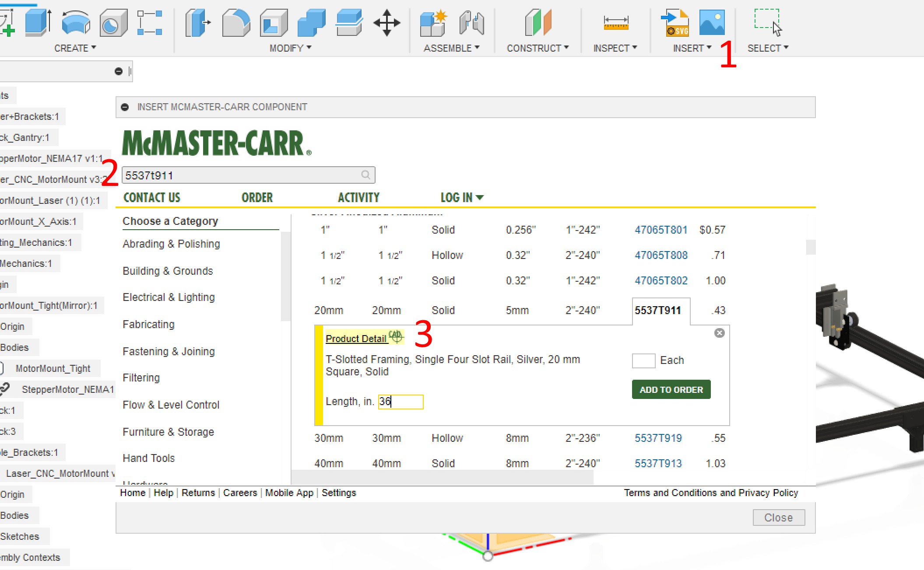Go to the ACTIVITY tab
The image size is (924, 570).
[x=358, y=198]
